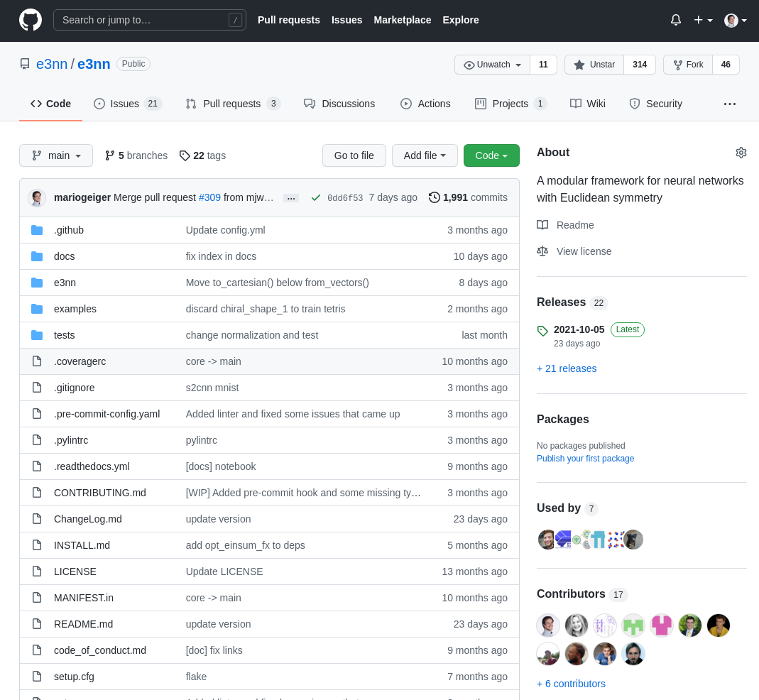759x700 pixels.
Task: Open Issues in the top navigation bar
Action: click(x=346, y=20)
